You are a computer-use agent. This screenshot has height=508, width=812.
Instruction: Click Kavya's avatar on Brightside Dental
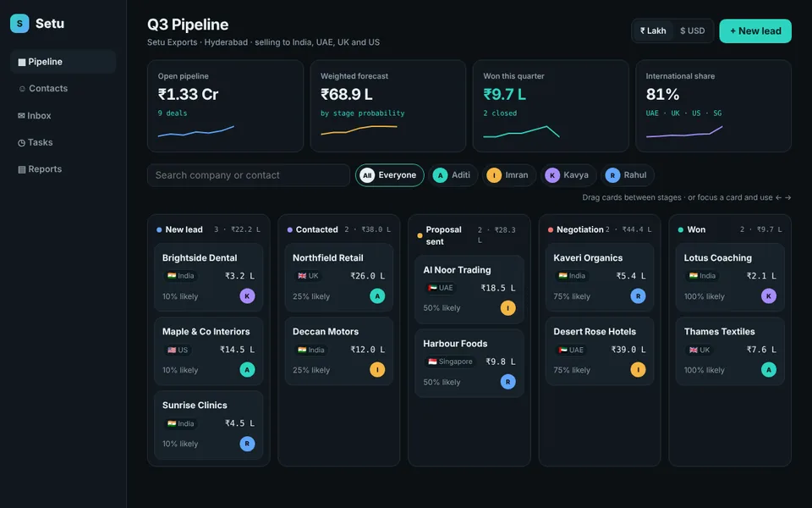click(247, 296)
